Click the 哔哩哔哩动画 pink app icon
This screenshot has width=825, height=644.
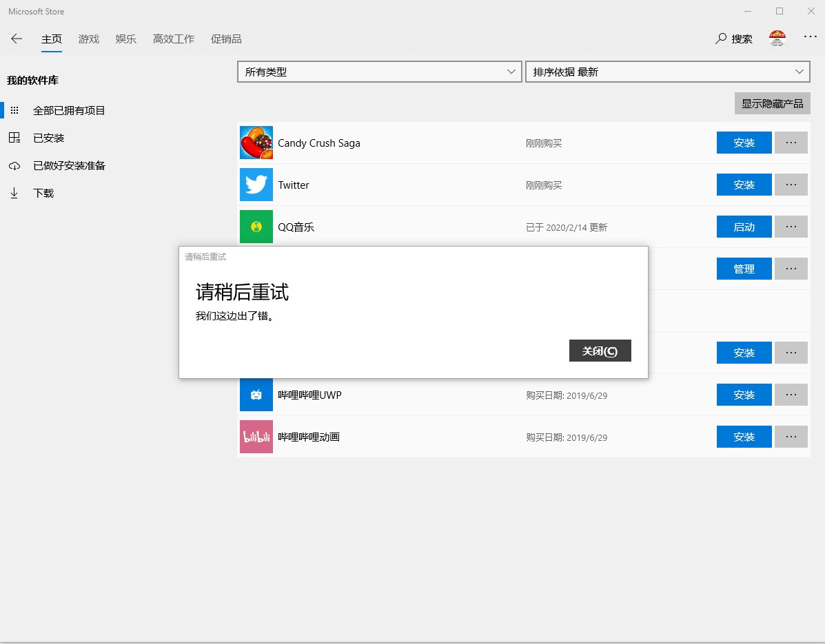(x=256, y=437)
